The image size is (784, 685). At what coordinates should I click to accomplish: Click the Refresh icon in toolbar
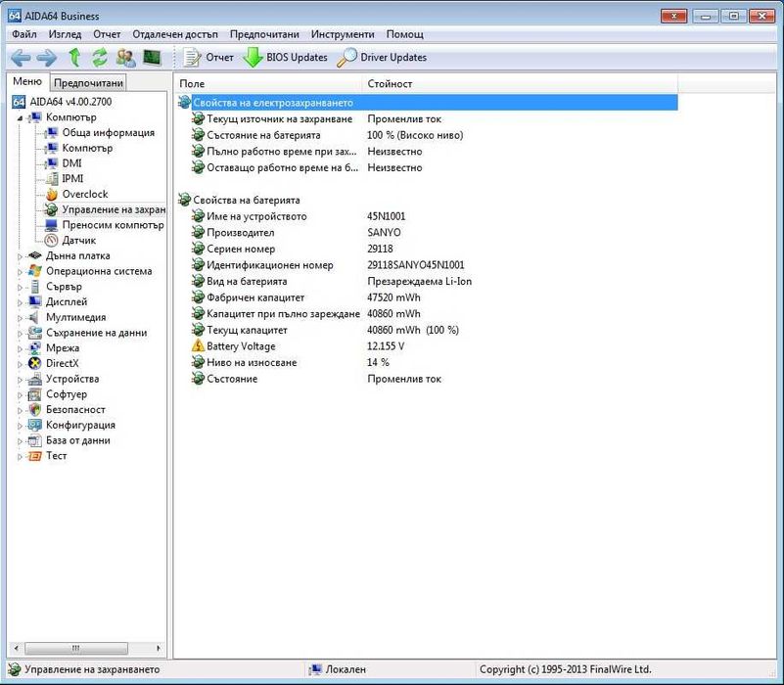(x=100, y=58)
